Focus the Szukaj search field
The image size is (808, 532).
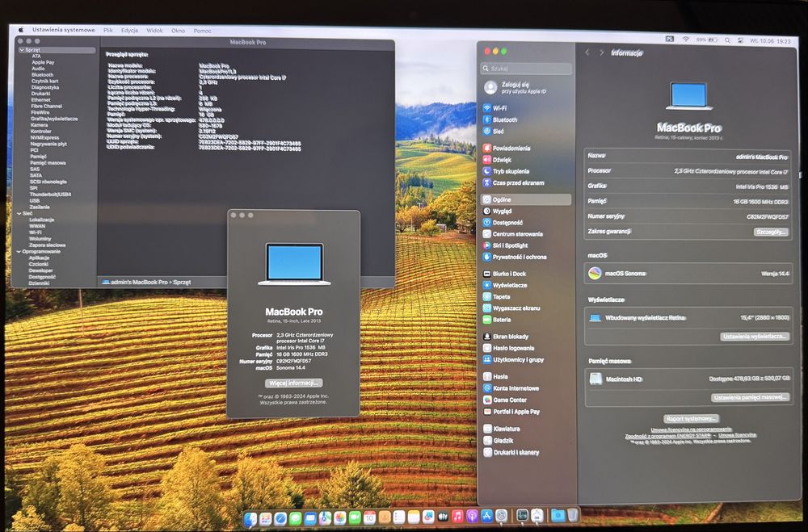click(x=526, y=68)
